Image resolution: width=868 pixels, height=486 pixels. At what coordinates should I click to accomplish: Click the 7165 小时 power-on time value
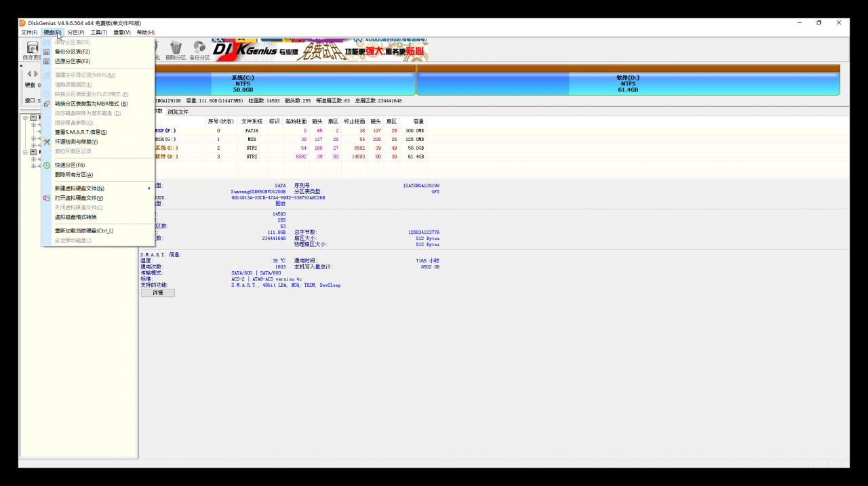pos(428,260)
